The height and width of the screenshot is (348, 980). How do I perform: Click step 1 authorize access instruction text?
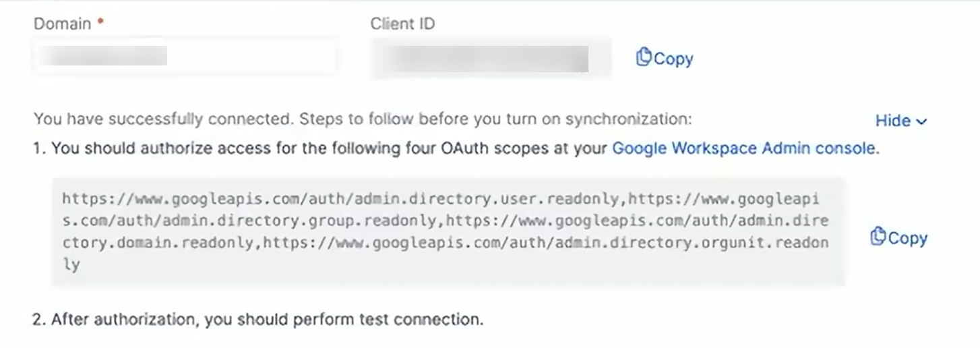pyautogui.click(x=330, y=148)
